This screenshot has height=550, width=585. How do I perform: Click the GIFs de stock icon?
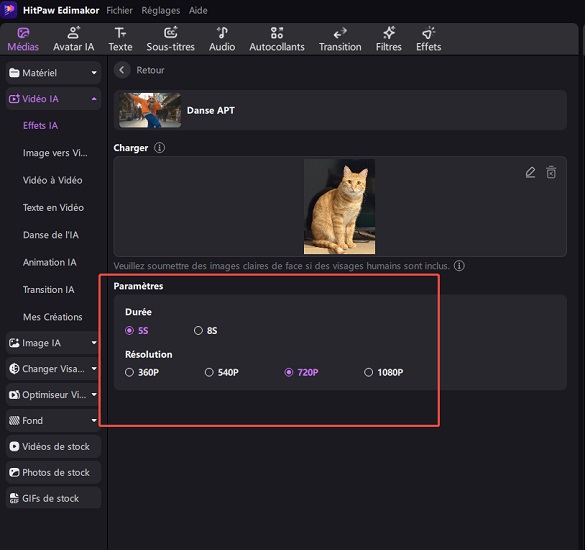click(14, 499)
